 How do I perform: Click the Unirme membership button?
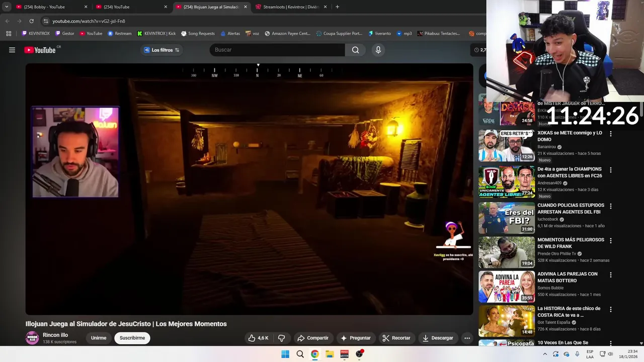(99, 338)
